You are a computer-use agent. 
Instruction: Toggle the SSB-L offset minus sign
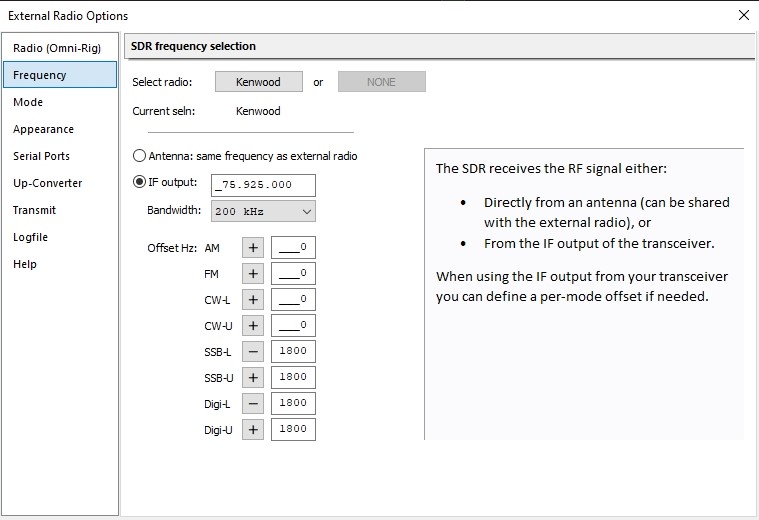[253, 352]
